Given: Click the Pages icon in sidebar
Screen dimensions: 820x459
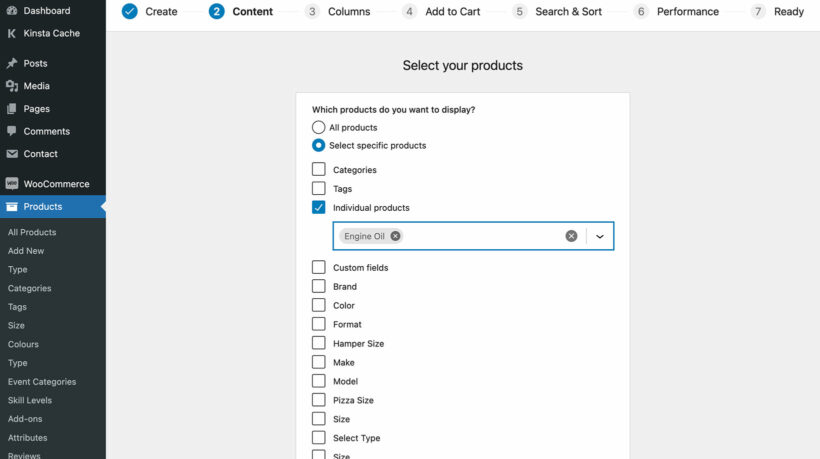Looking at the screenshot, I should tap(12, 109).
